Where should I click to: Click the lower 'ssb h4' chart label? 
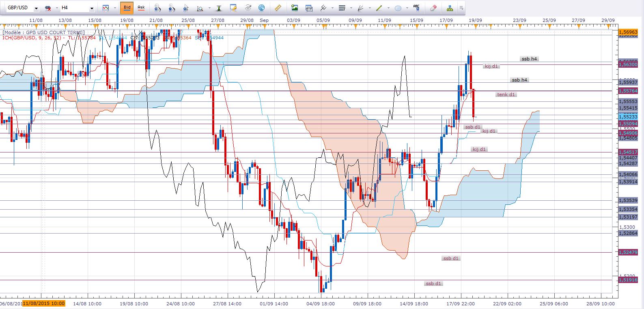pos(519,80)
